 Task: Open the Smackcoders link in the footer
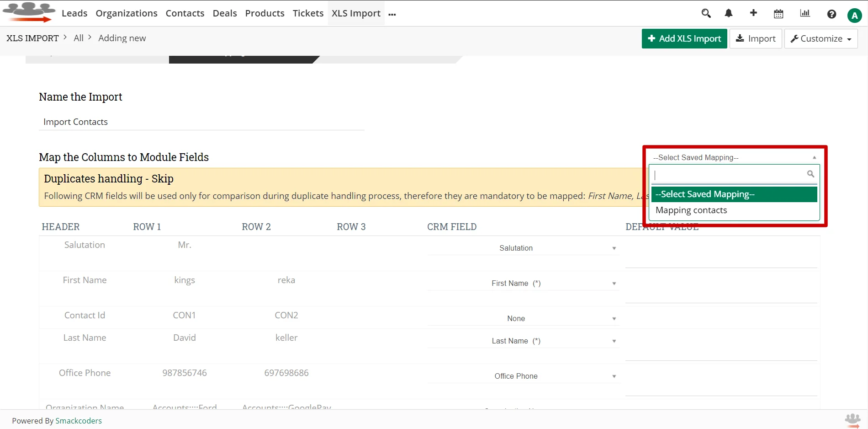point(79,420)
